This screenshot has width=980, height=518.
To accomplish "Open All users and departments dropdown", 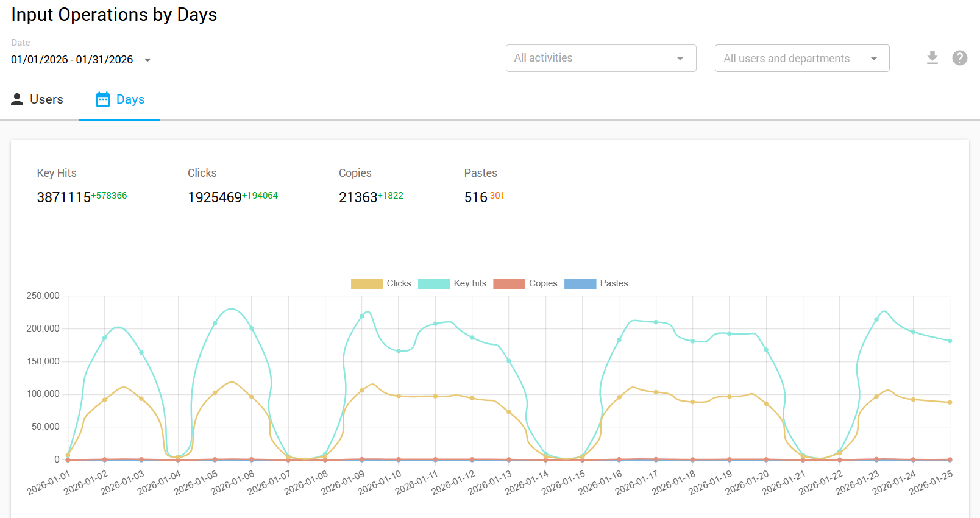I will point(801,58).
